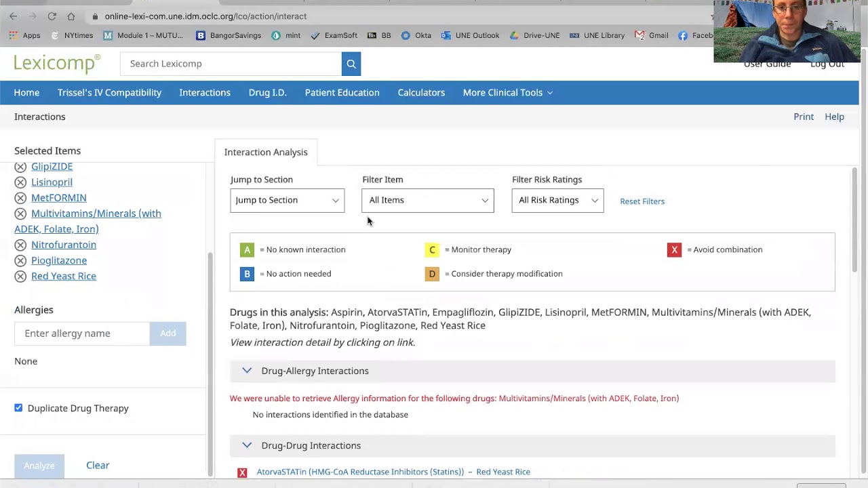
Task: Collapse the Drug-Allergy Interactions section
Action: coord(247,371)
